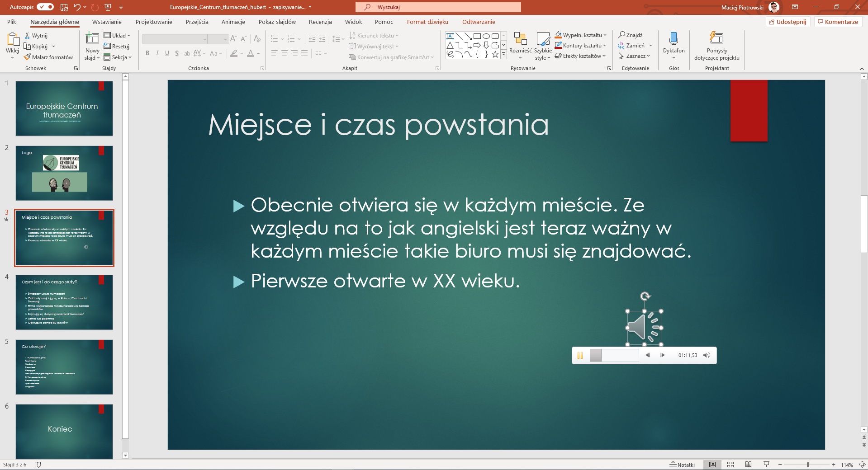The height and width of the screenshot is (470, 868).
Task: Switch to Projektowanie tab
Action: coord(154,22)
